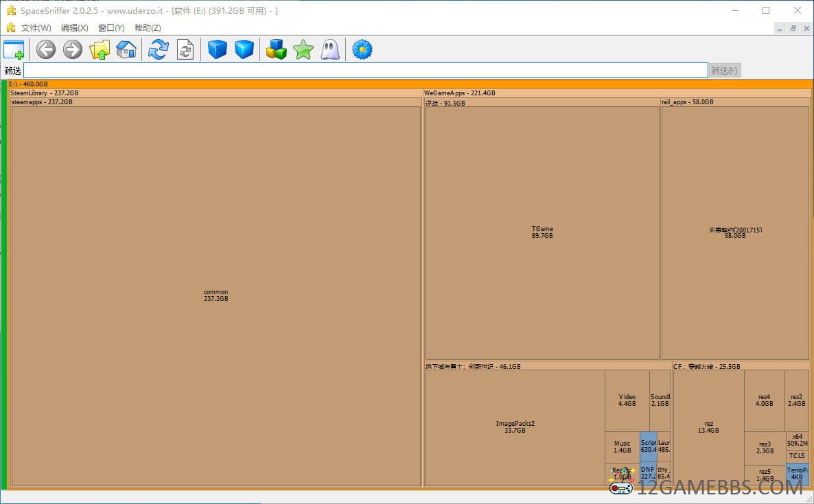
Task: Click the TGame 89.7GB block
Action: point(542,233)
